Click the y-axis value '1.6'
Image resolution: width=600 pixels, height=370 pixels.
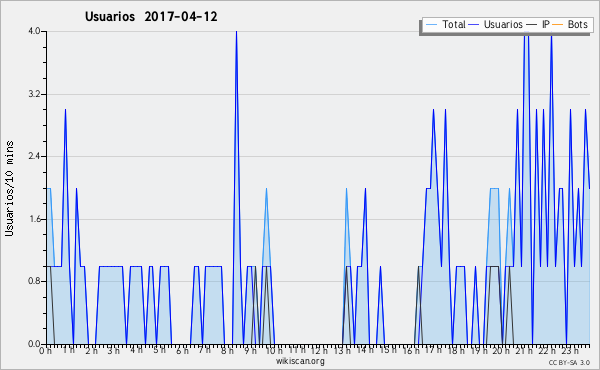[x=34, y=219]
